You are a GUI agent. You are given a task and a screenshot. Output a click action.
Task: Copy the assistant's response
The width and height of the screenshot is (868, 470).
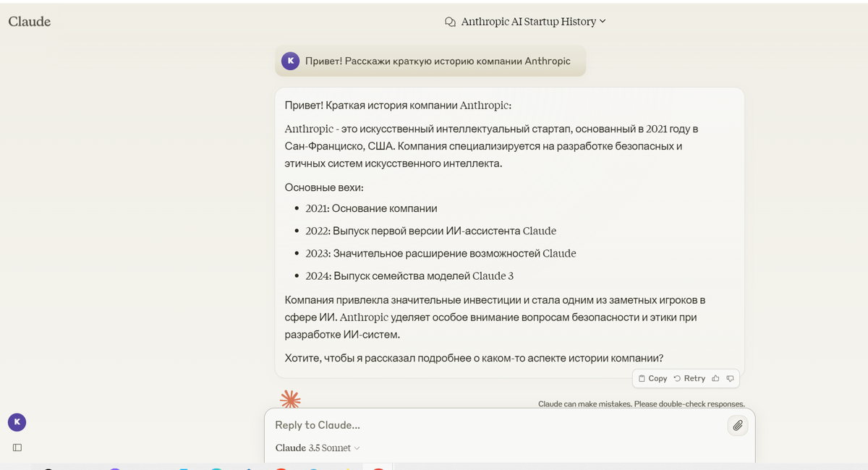[652, 378]
